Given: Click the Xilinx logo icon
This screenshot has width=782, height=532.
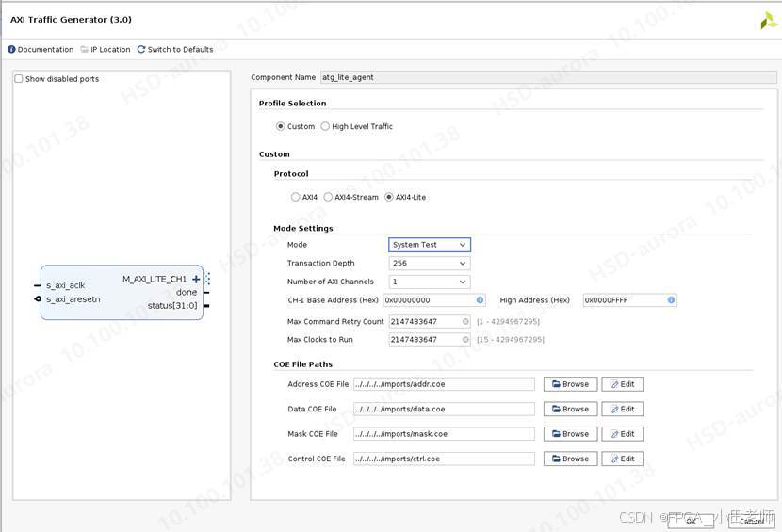Looking at the screenshot, I should [768, 21].
